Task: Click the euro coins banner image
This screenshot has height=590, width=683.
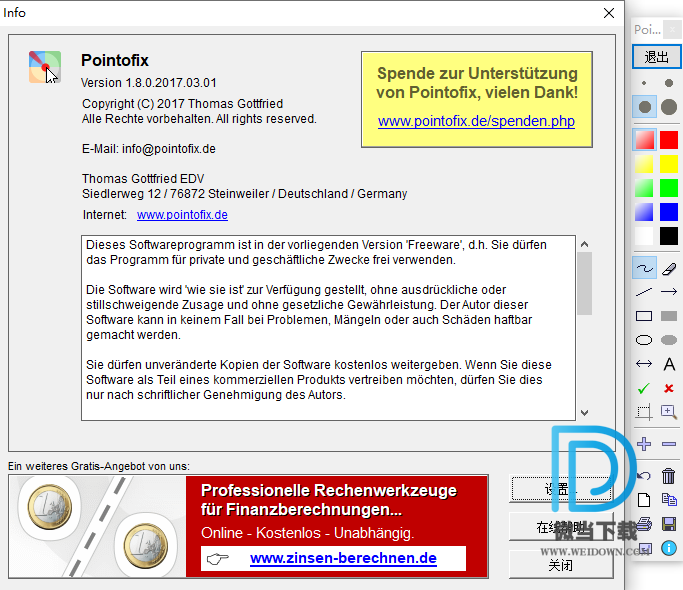Action: (x=98, y=527)
